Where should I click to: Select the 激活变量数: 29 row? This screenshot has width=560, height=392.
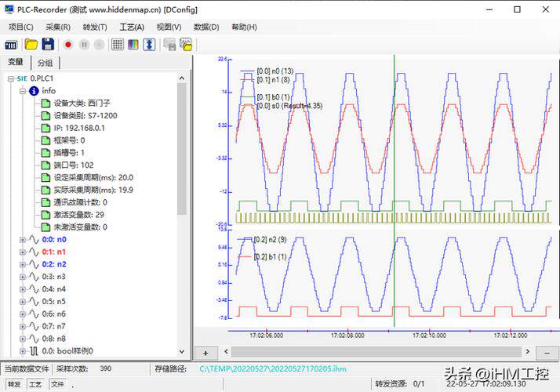pyautogui.click(x=72, y=215)
